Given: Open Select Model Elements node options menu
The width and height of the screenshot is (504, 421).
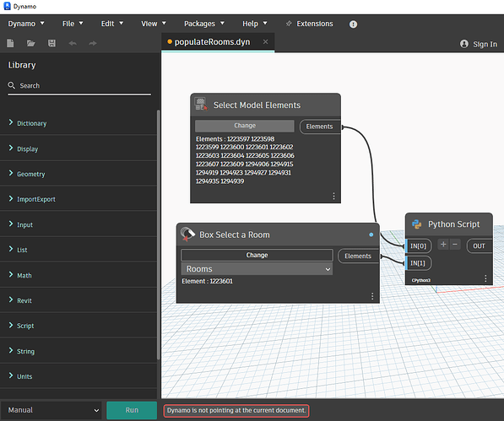Looking at the screenshot, I should (x=334, y=196).
